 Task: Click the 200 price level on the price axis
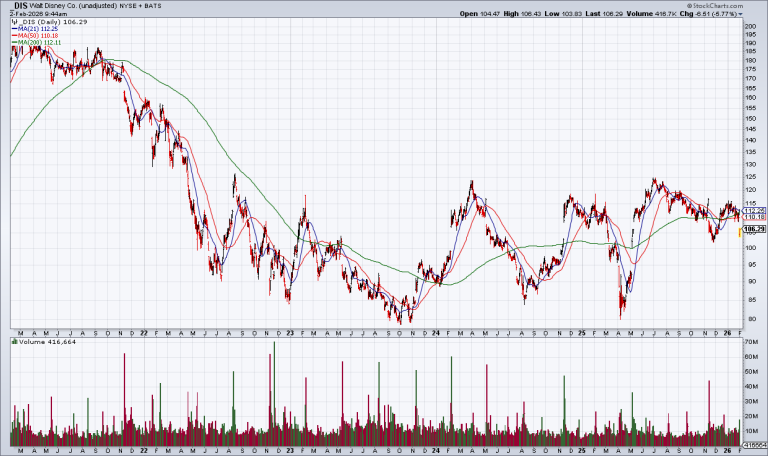click(x=749, y=26)
